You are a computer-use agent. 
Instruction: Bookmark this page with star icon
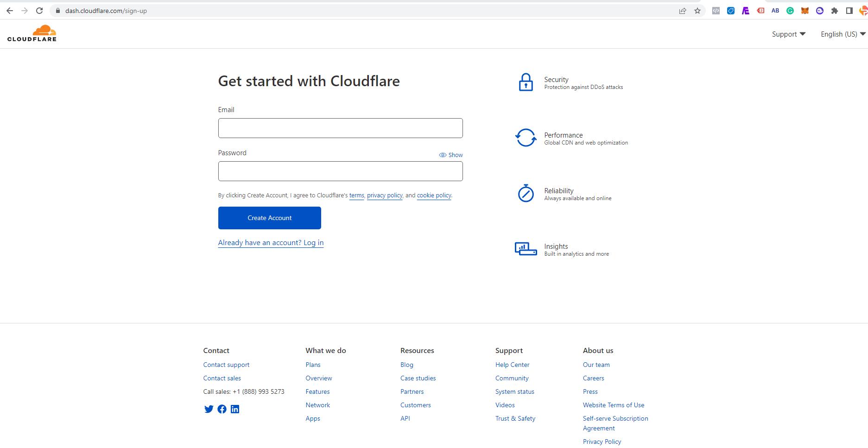697,11
